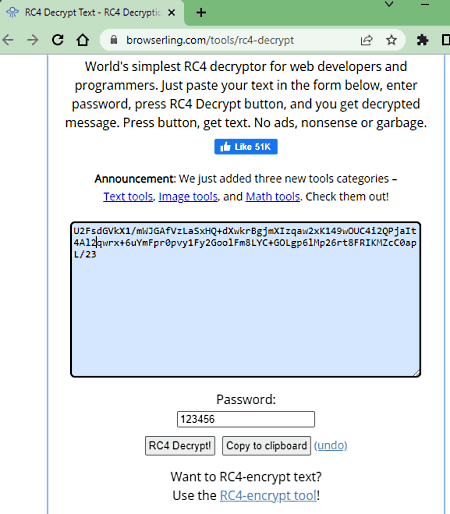Image resolution: width=450 pixels, height=514 pixels.
Task: Click the Facebook Like 51K button
Action: 246,147
